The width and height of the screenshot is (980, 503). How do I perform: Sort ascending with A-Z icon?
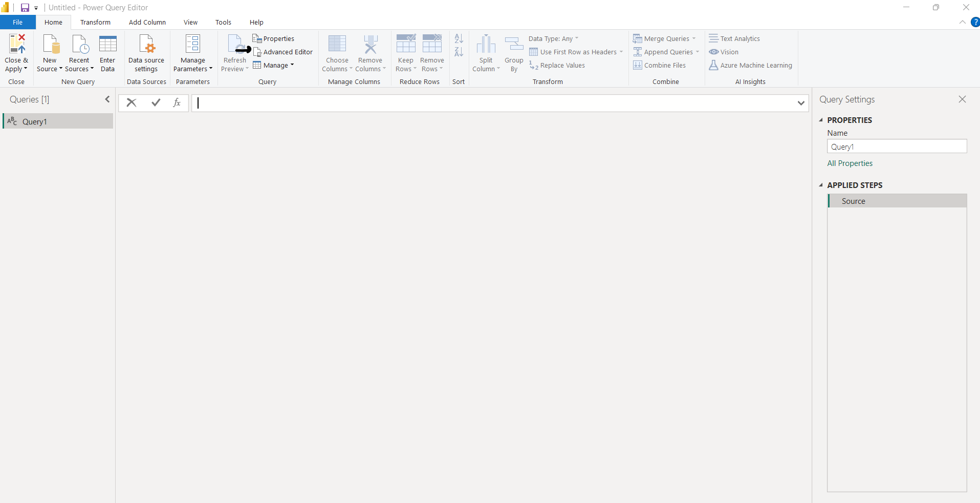459,38
